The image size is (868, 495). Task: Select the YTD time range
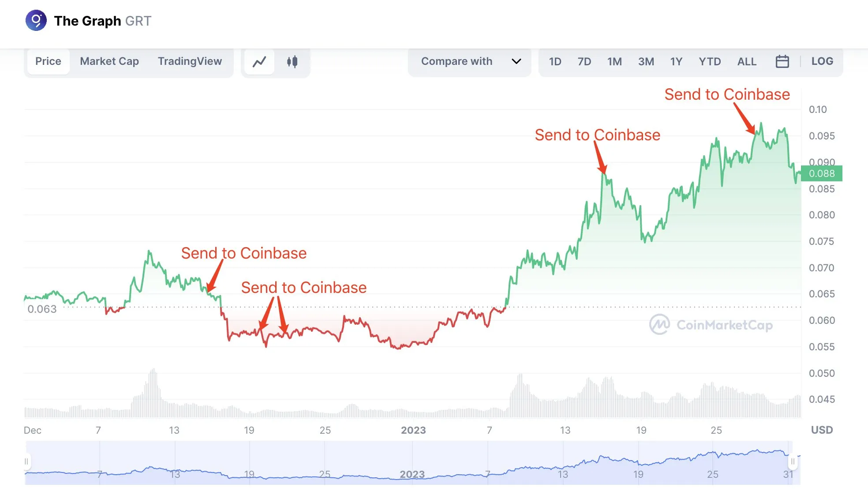[x=710, y=62]
